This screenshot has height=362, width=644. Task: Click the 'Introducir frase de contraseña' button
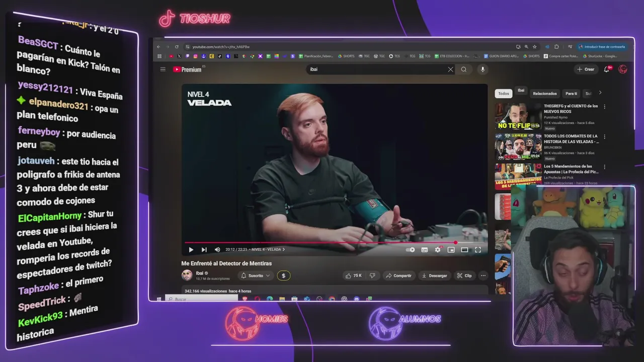[602, 47]
